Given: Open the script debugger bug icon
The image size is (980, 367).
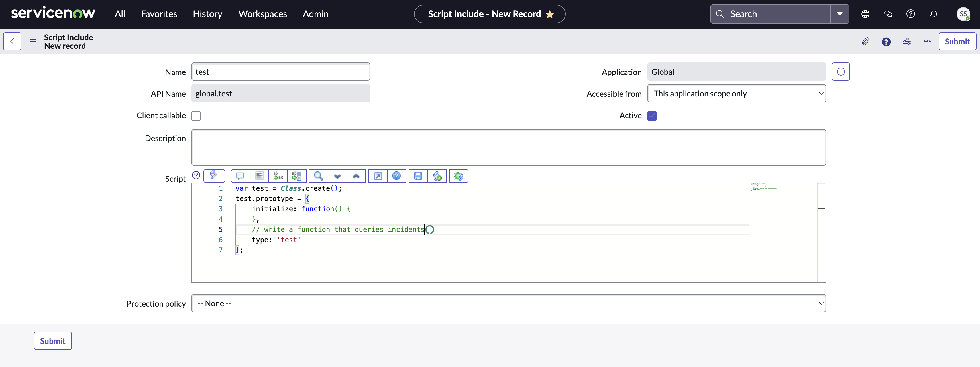Looking at the screenshot, I should click(x=459, y=176).
